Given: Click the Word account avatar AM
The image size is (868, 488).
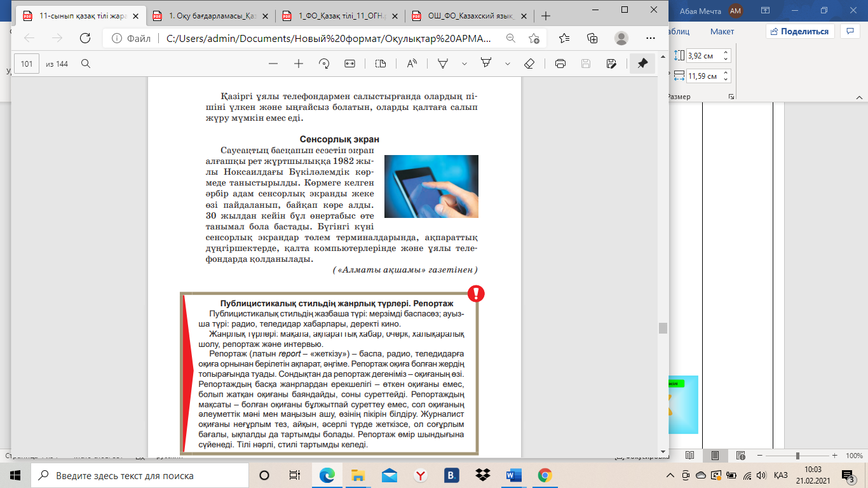Looking at the screenshot, I should [736, 10].
